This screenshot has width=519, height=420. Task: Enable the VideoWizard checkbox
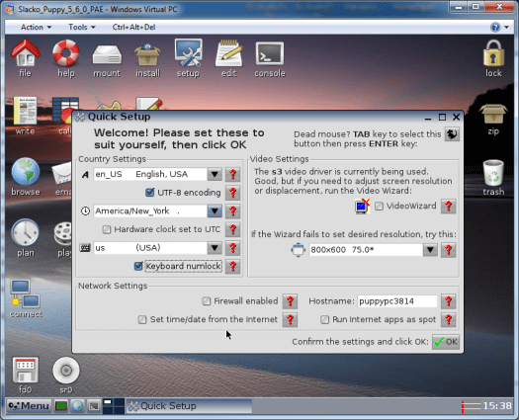(379, 207)
